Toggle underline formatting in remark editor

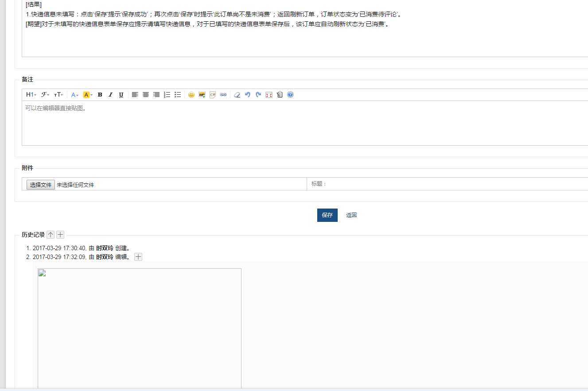coord(121,95)
